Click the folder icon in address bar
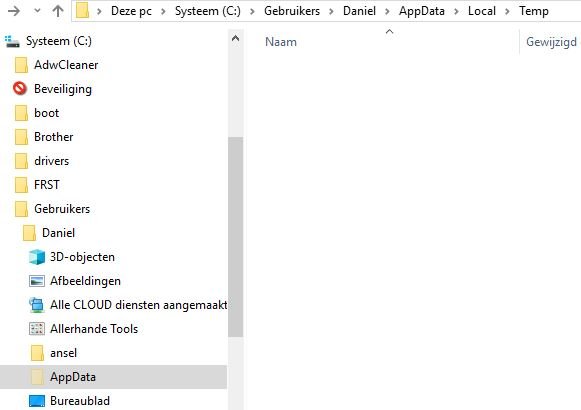 82,11
